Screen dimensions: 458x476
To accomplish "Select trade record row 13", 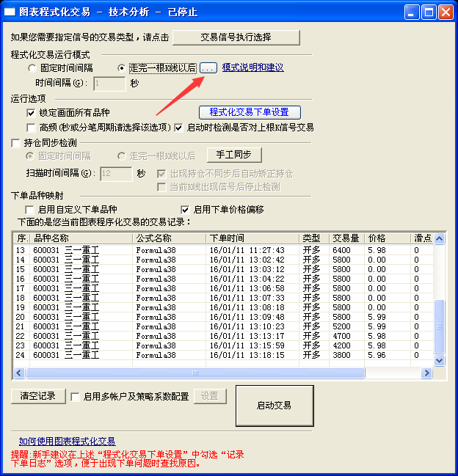I will click(223, 250).
